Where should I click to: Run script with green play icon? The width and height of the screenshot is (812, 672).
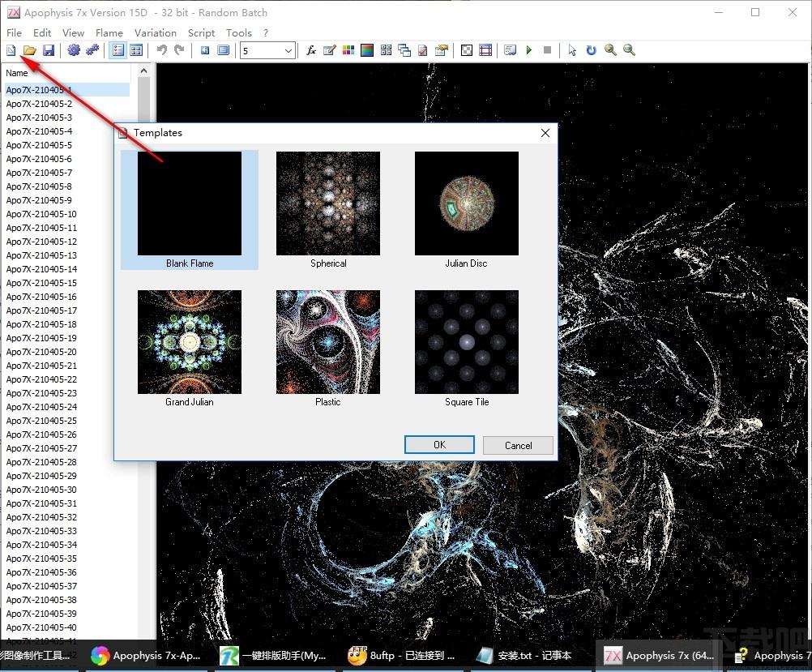point(528,50)
